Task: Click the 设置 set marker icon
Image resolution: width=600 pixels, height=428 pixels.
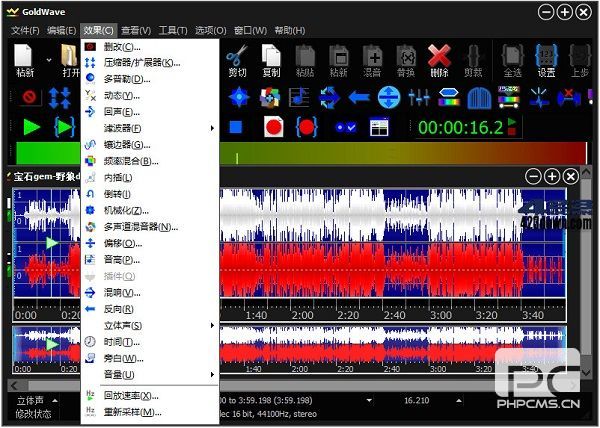Action: [546, 56]
